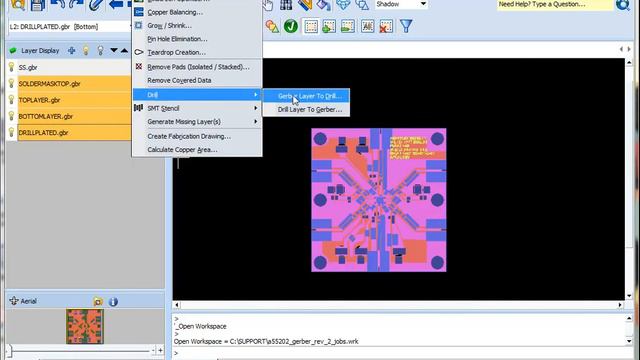This screenshot has width=640, height=360.
Task: Click the green checkmark icon
Action: (291, 27)
